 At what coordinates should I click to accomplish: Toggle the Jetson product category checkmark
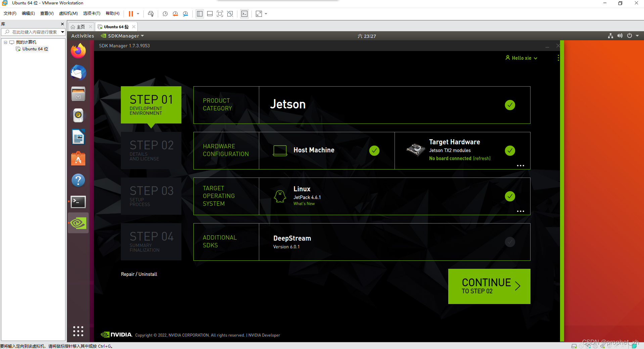click(510, 105)
